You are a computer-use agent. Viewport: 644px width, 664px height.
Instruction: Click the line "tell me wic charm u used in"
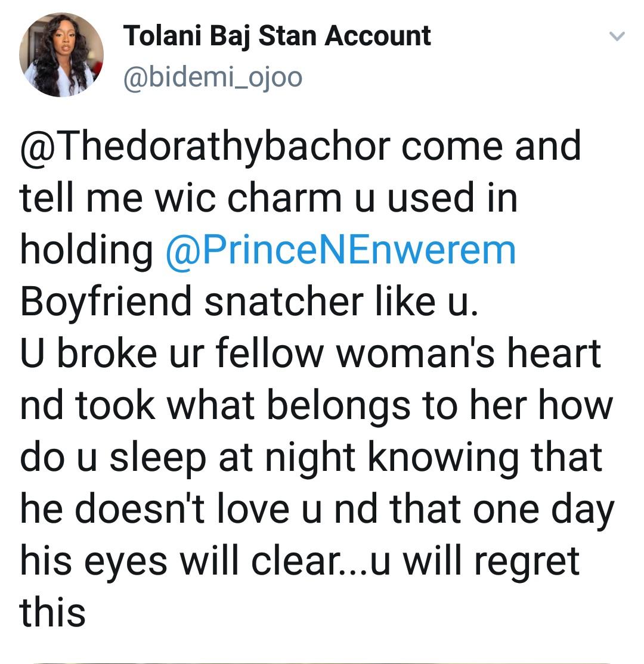(x=268, y=198)
